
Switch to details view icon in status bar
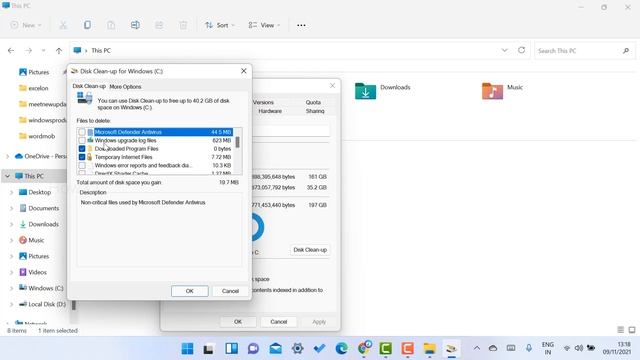620,330
